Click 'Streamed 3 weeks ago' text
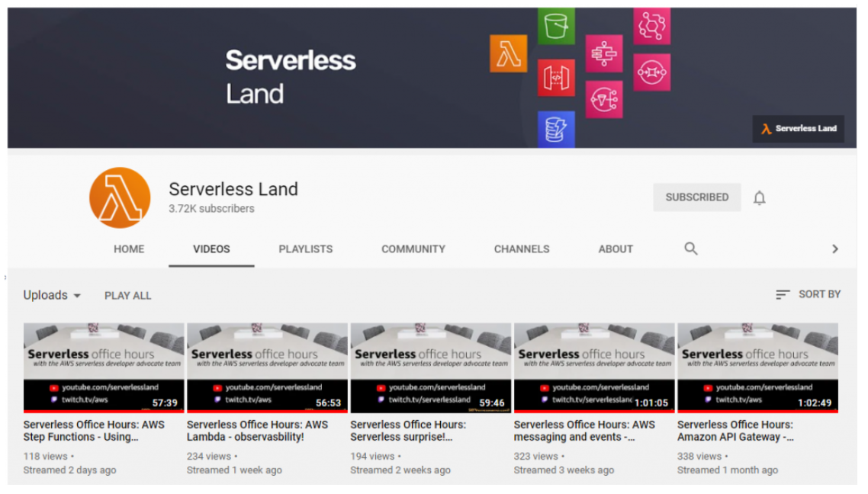 pos(564,470)
